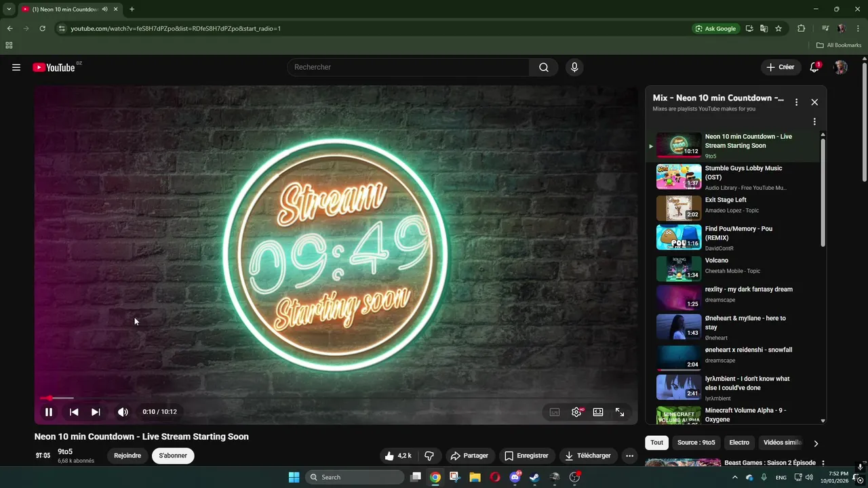
Task: Pause the video
Action: tap(49, 411)
